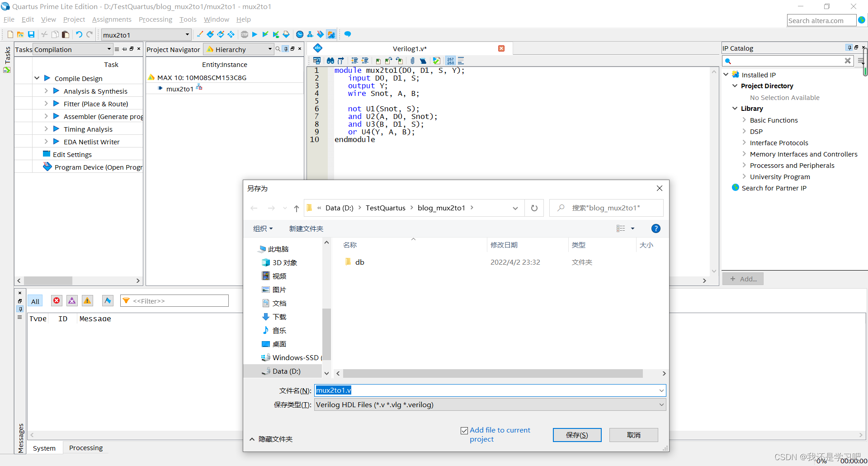The width and height of the screenshot is (868, 466).
Task: Open the File menu
Action: (x=9, y=19)
